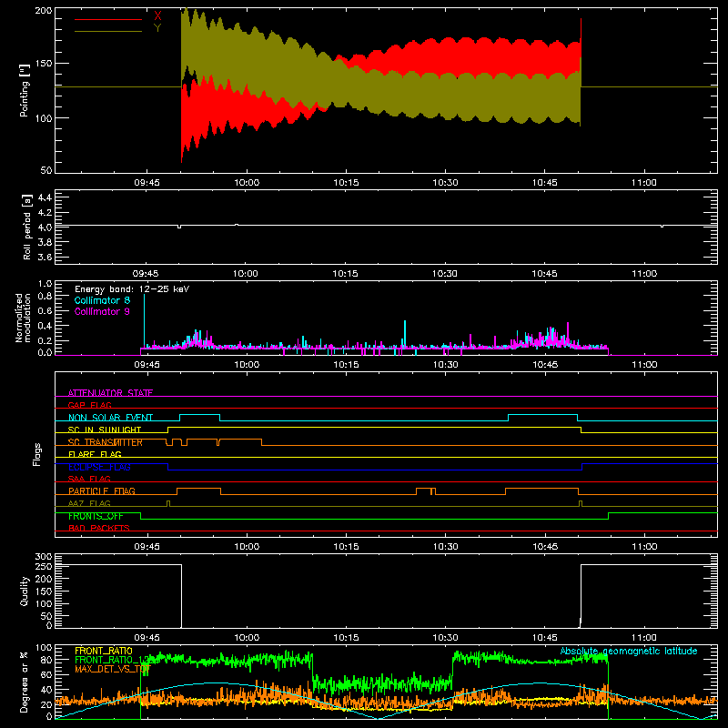
Task: Click the 'Collimator 8' legend entry
Action: [x=102, y=300]
